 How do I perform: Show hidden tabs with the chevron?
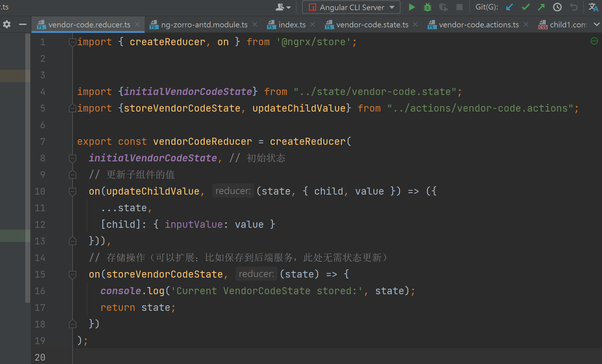click(596, 24)
